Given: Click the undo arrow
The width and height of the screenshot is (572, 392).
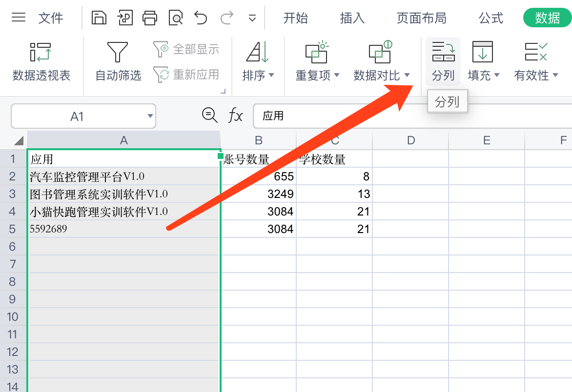Looking at the screenshot, I should (201, 18).
